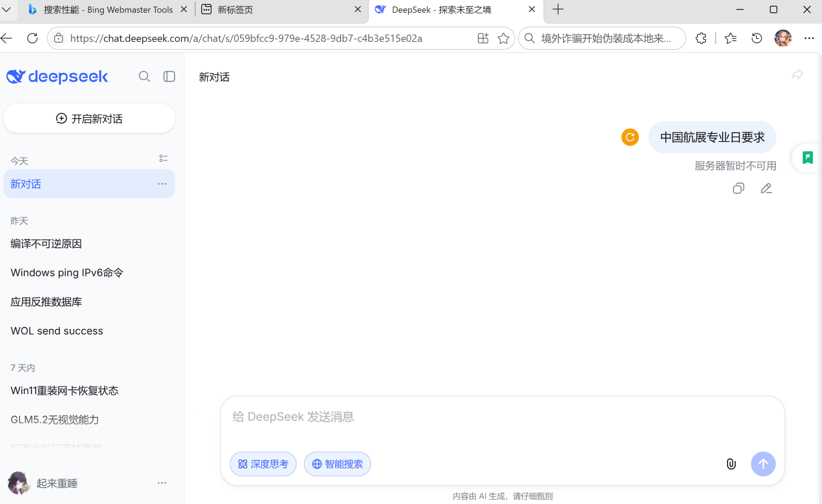822x504 pixels.
Task: Open the favorites list icon in the toolbar
Action: tap(730, 38)
